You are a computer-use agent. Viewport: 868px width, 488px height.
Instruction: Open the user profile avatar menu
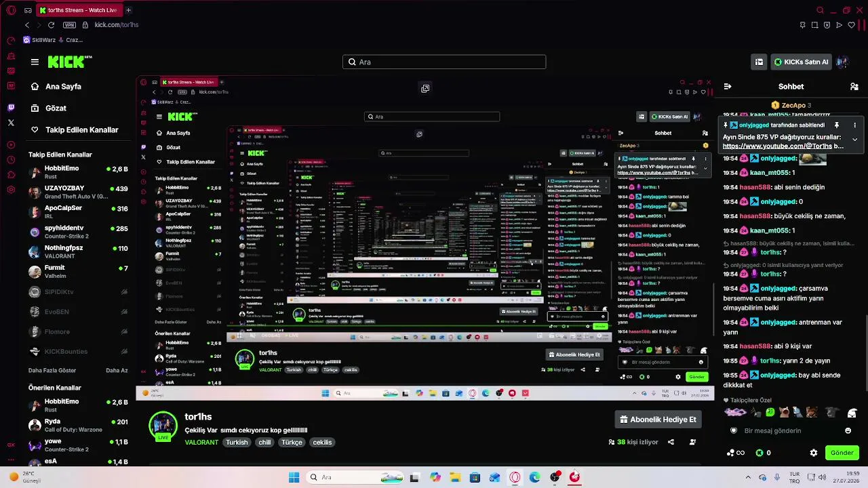point(843,62)
